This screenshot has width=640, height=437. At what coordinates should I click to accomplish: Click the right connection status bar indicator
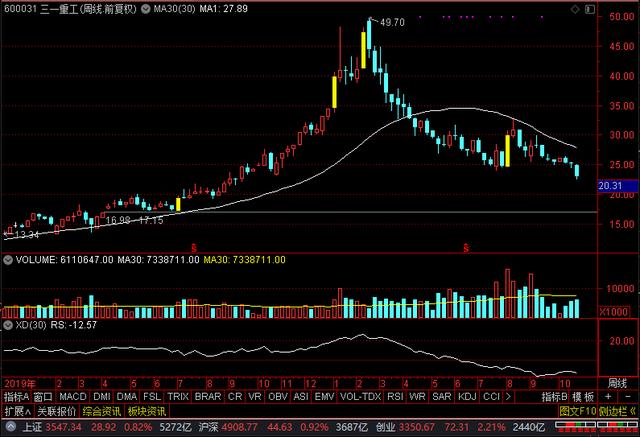pos(618,427)
